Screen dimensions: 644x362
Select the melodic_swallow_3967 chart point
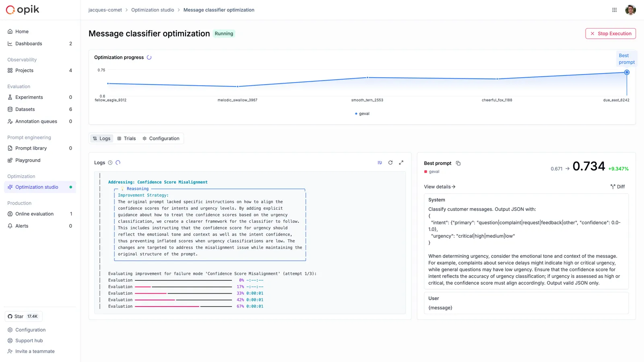click(237, 86)
